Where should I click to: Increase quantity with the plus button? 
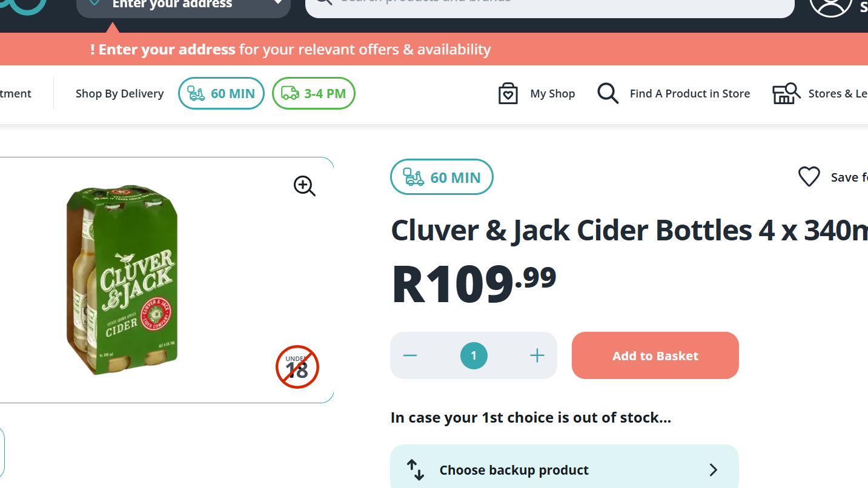[x=537, y=355]
